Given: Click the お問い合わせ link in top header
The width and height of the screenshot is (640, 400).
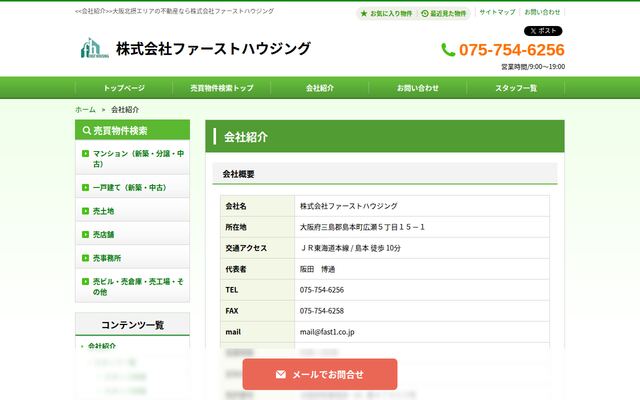Looking at the screenshot, I should (x=542, y=12).
